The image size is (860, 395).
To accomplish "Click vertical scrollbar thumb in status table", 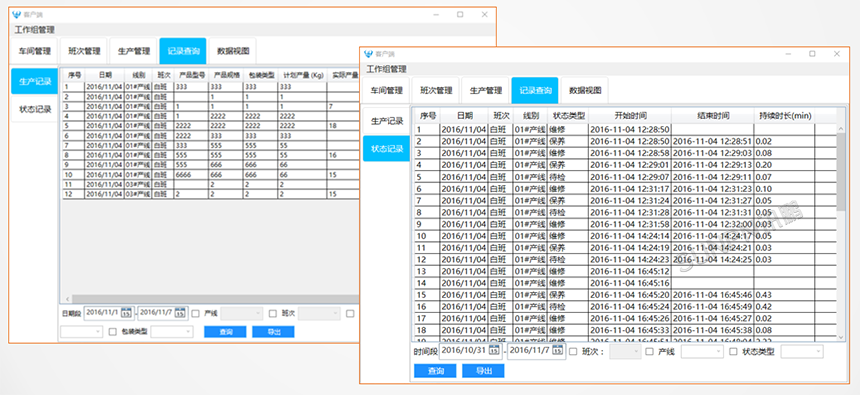I will click(x=841, y=171).
